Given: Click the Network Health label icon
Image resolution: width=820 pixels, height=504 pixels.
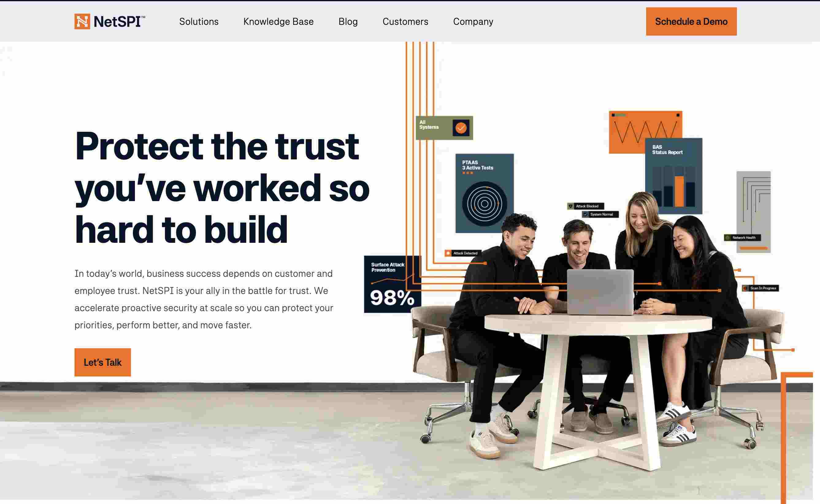Looking at the screenshot, I should pos(728,238).
